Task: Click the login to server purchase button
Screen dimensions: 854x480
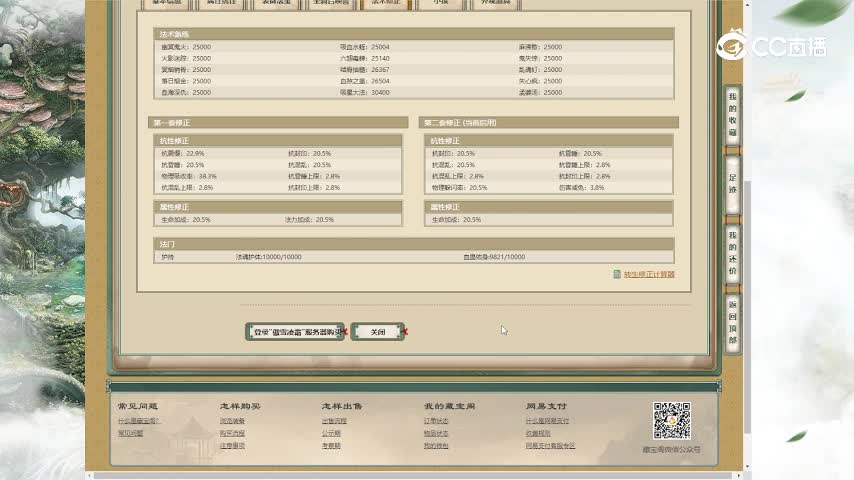Action: coord(295,332)
